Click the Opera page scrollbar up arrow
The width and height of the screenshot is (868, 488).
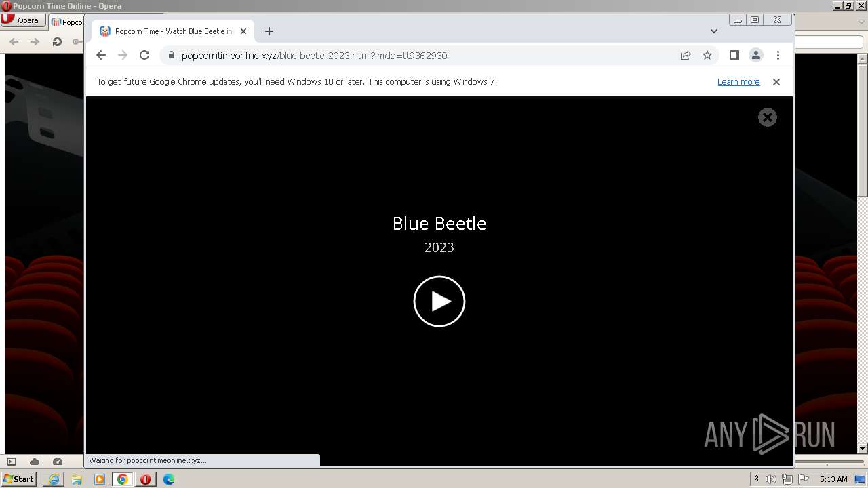click(x=862, y=59)
